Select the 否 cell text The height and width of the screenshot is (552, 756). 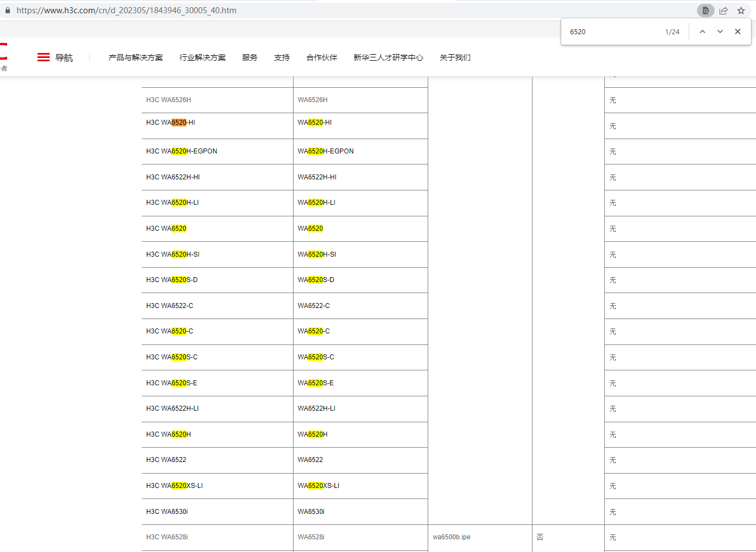[x=540, y=537]
